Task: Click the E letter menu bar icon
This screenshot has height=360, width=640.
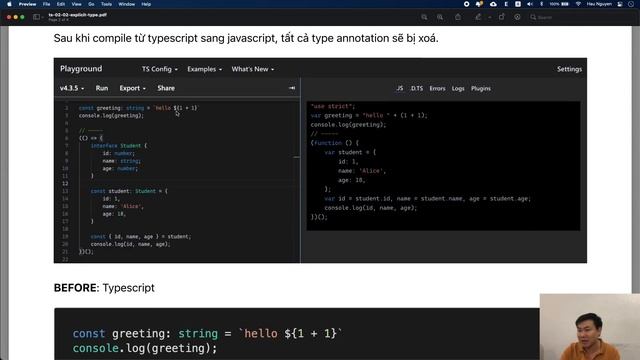Action: [x=506, y=4]
